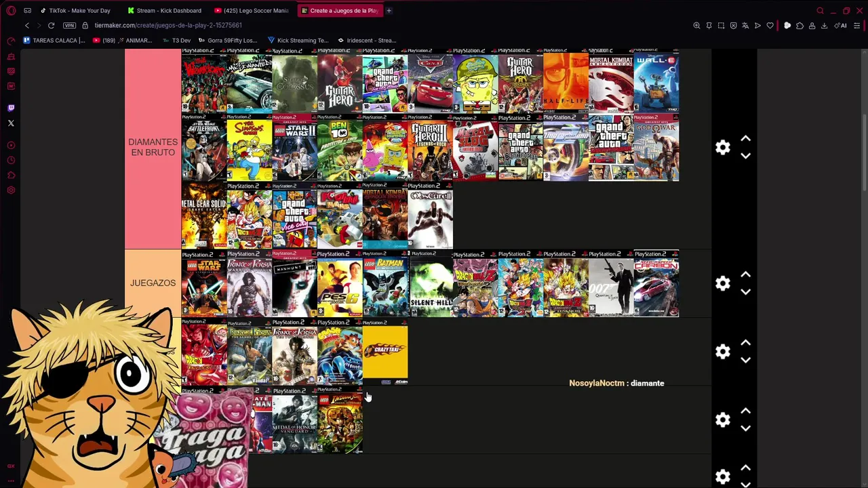Open the ANIMAR YouTube bookmark
868x488 pixels.
pos(123,40)
